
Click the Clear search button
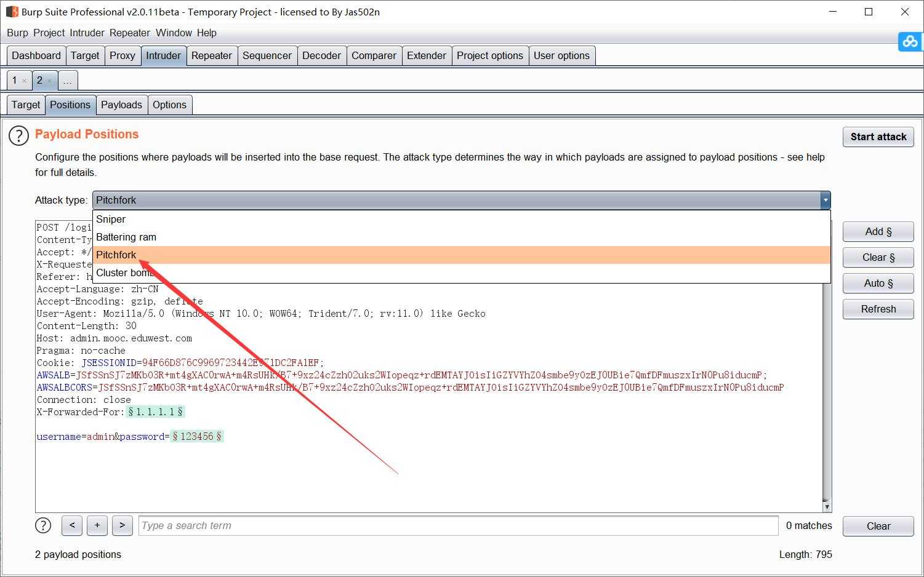[878, 526]
